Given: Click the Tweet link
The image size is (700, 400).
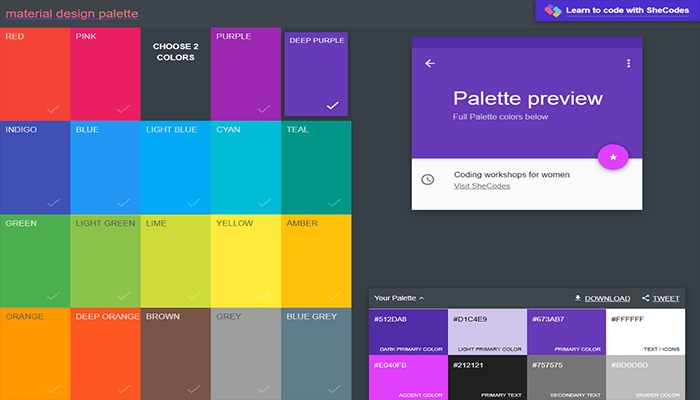Looking at the screenshot, I should pyautogui.click(x=666, y=298).
